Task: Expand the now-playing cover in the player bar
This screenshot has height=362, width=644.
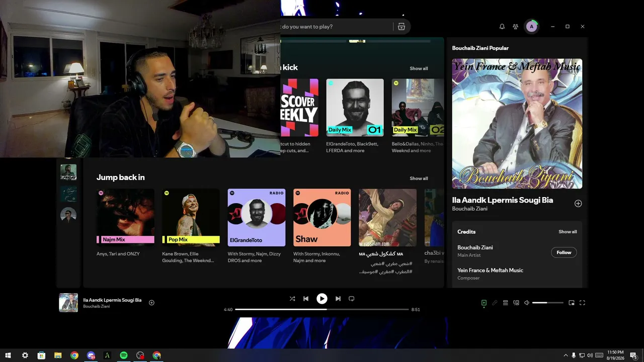Action: point(68,303)
